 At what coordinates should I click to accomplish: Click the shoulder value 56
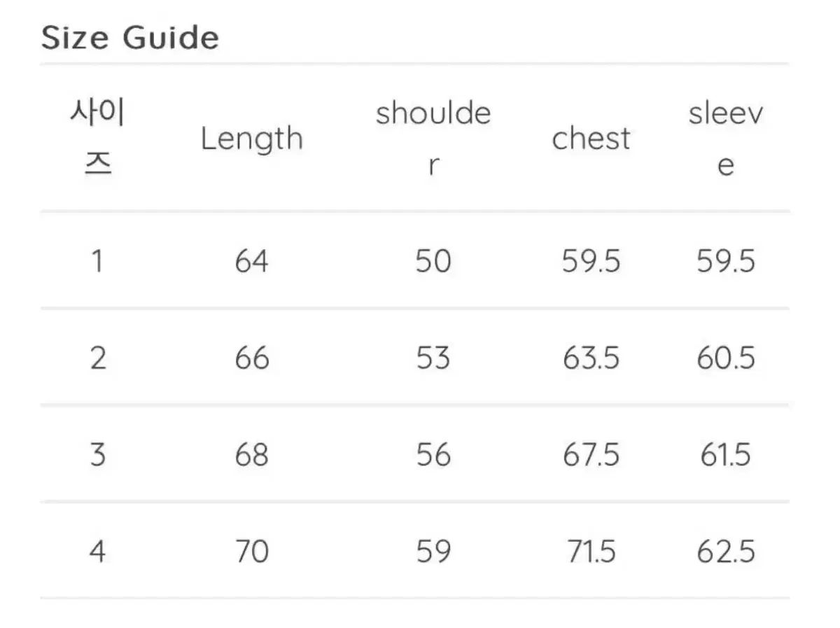433,455
